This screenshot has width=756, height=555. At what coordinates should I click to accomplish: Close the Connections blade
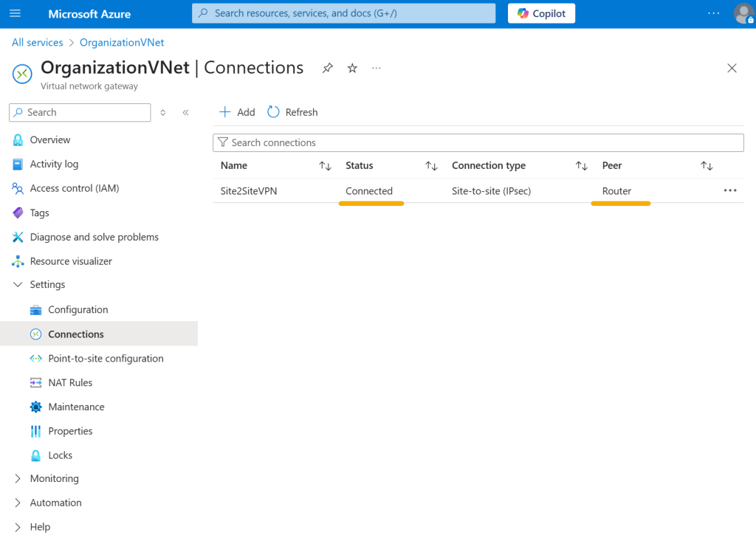(x=732, y=68)
